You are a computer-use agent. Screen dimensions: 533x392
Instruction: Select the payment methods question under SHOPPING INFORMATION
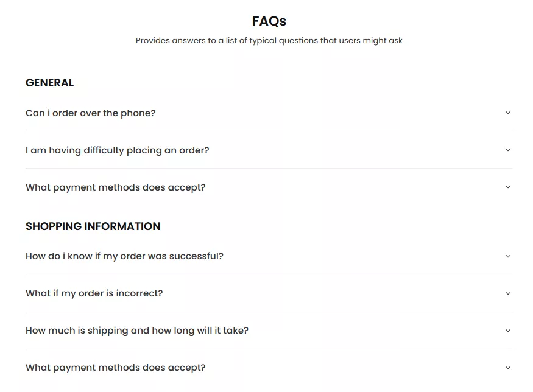tap(115, 368)
